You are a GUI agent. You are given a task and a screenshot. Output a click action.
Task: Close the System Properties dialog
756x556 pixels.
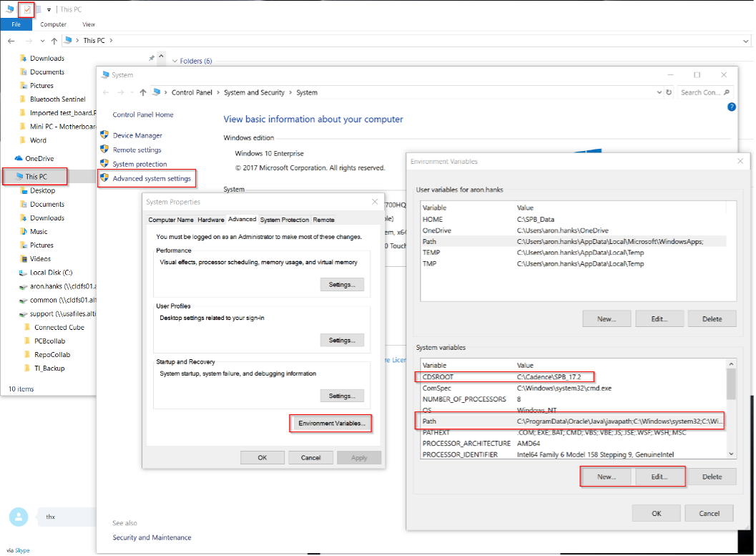[375, 202]
